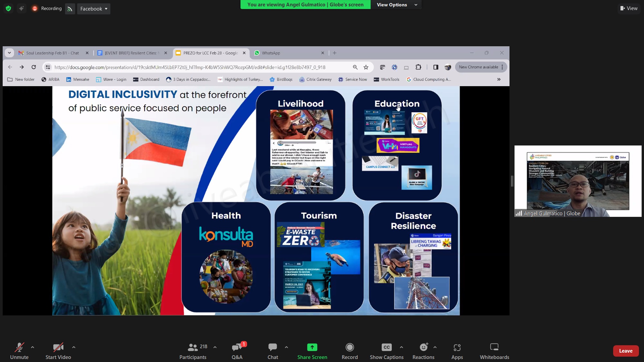Expand audio settings arrow beside Unmute
Image resolution: width=644 pixels, height=362 pixels.
pos(33,347)
